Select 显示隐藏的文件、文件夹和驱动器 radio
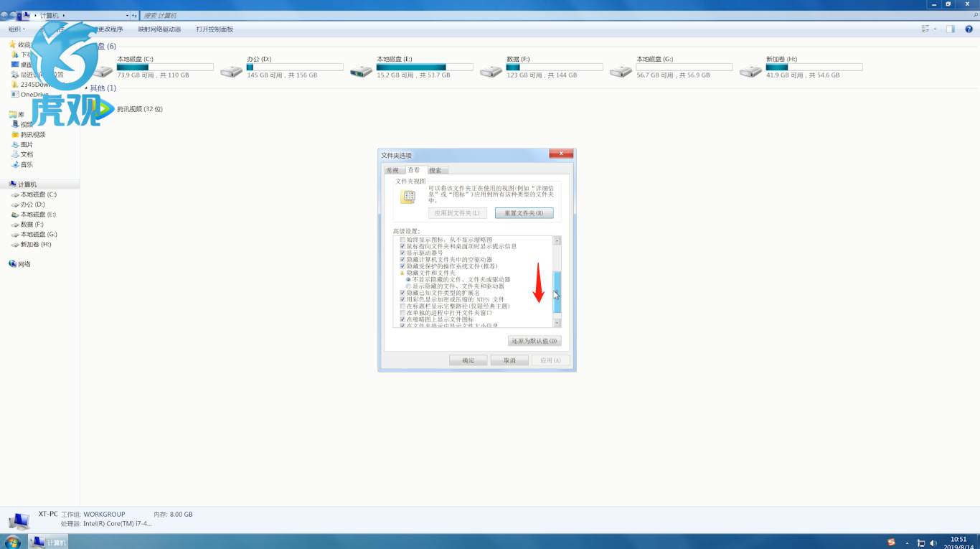This screenshot has width=980, height=549. (x=408, y=286)
